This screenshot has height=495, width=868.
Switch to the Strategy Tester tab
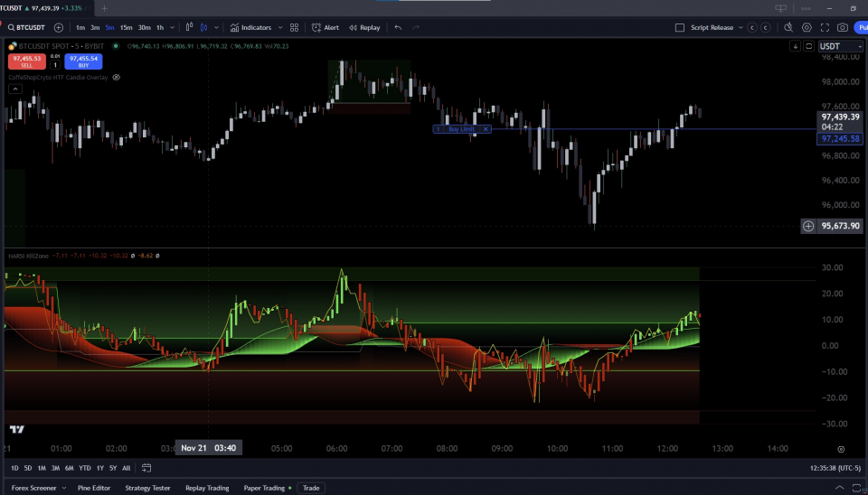tap(146, 488)
